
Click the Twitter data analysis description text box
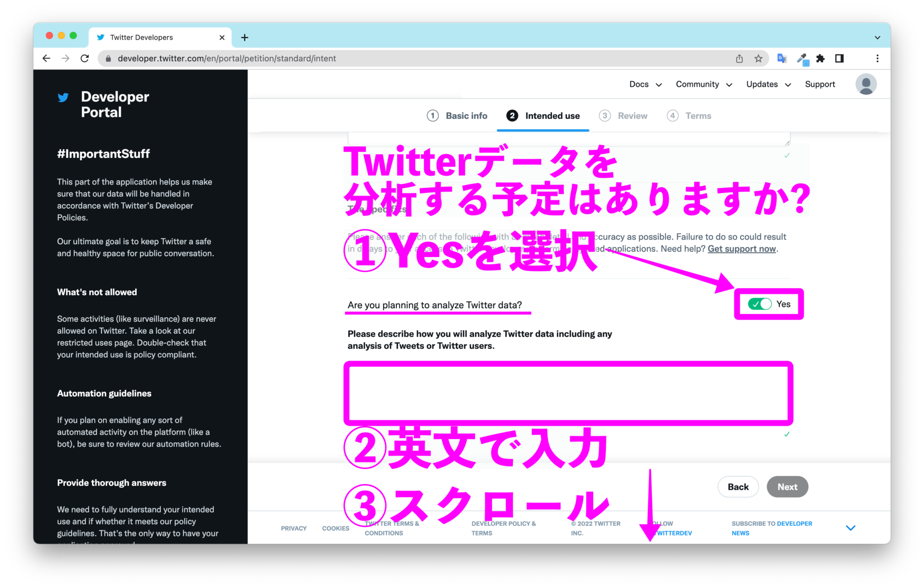pyautogui.click(x=568, y=393)
